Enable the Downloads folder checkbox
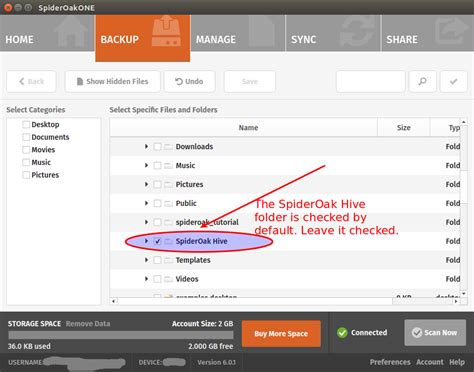 pos(158,147)
